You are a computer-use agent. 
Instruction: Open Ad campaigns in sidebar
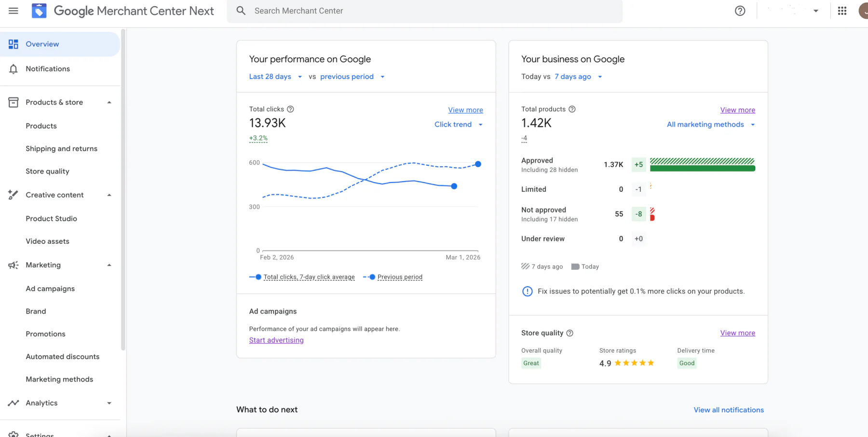(x=50, y=289)
